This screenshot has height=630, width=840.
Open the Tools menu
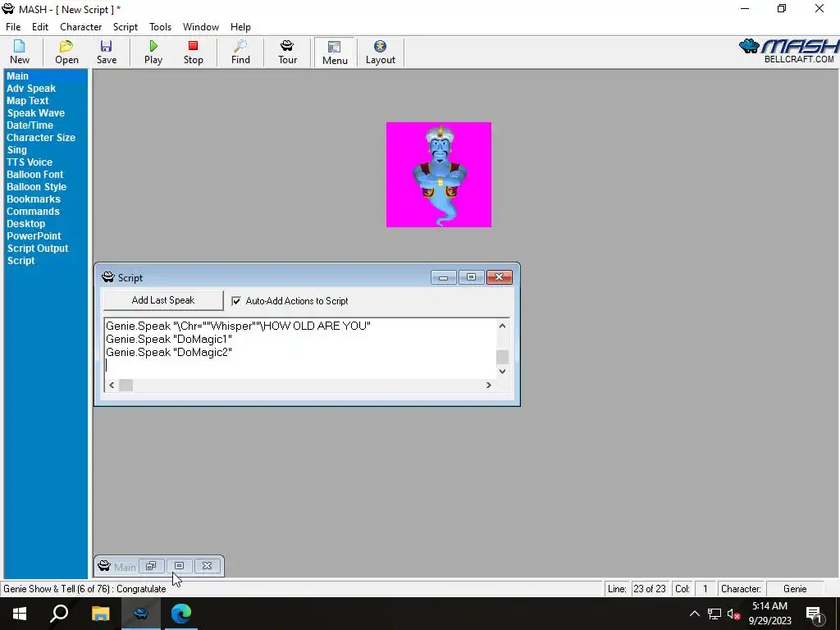coord(160,27)
